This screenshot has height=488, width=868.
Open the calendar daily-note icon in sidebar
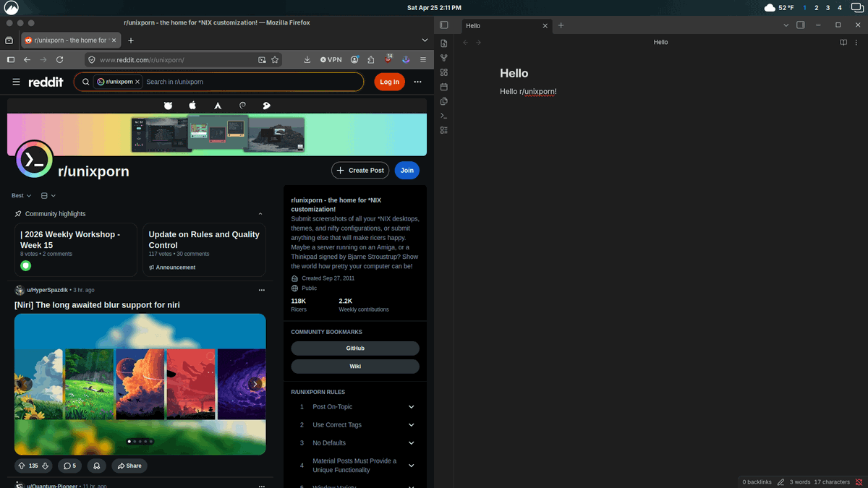(x=443, y=87)
